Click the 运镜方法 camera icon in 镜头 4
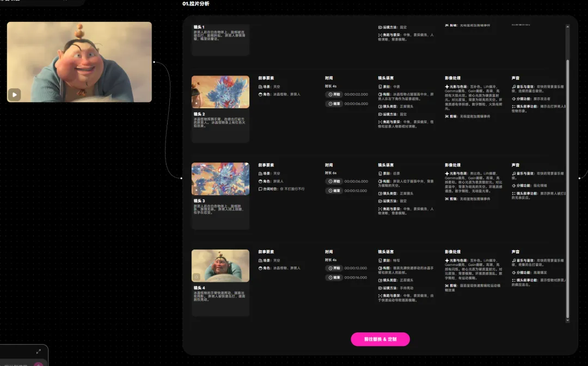This screenshot has width=588, height=366. coord(380,288)
